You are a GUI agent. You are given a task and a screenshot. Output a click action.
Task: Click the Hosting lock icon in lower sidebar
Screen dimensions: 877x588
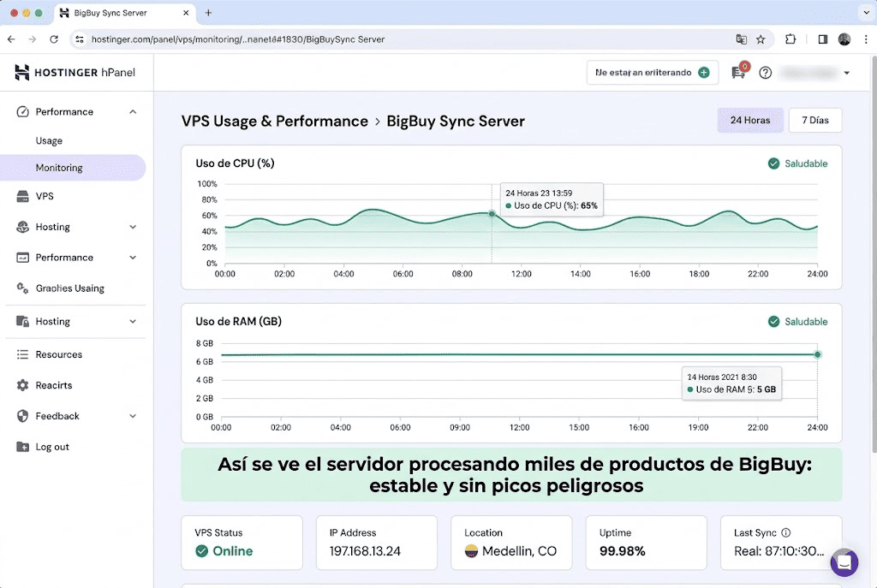(22, 321)
